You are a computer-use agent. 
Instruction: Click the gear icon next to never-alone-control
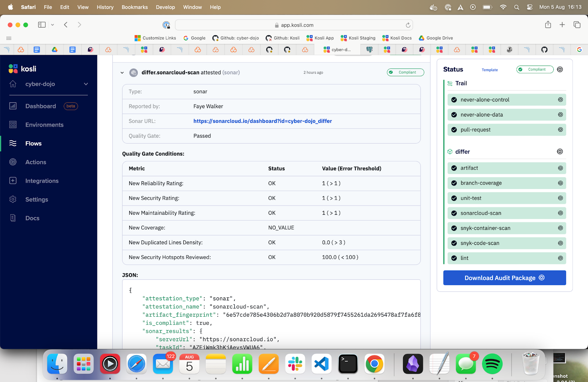coord(560,100)
